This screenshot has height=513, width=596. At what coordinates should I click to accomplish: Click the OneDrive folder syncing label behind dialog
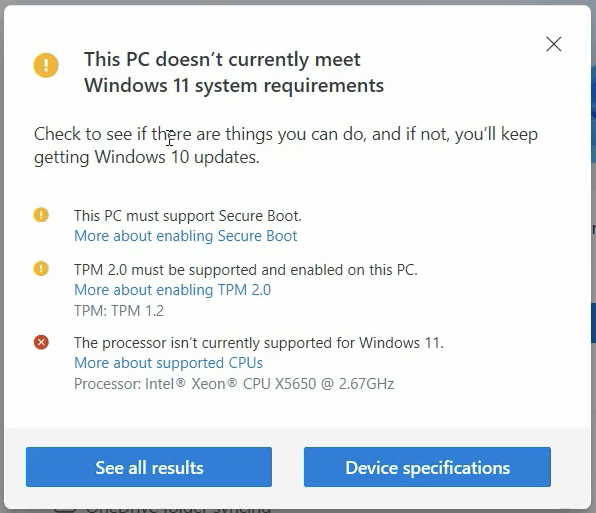[179, 509]
